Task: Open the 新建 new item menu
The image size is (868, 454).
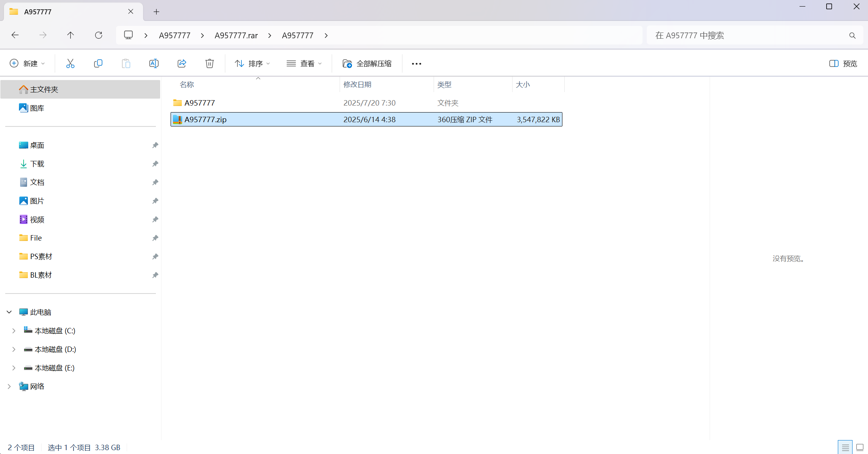Action: 27,63
